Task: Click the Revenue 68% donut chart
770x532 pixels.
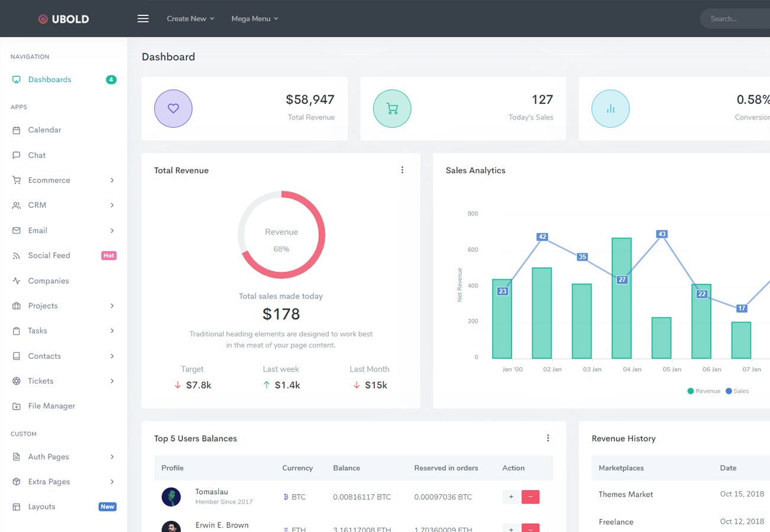Action: coord(282,234)
